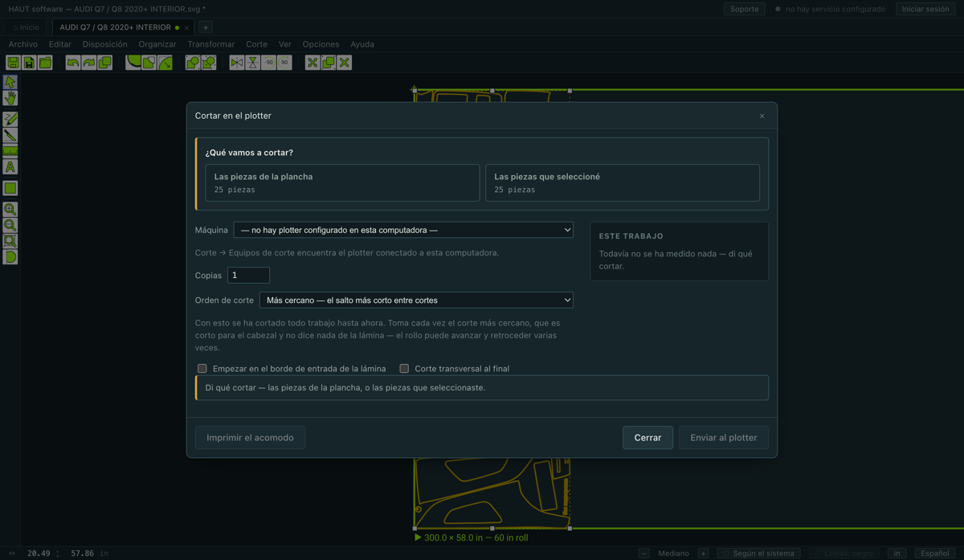Select the arrow selection tool
The image size is (964, 560).
[x=10, y=82]
